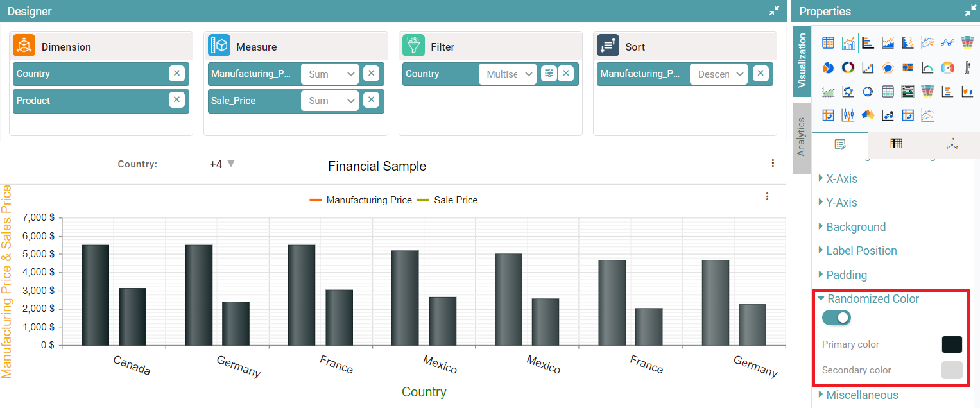Viewport: 980px width, 408px height.
Task: Expand the X-Axis properties section
Action: pos(841,179)
